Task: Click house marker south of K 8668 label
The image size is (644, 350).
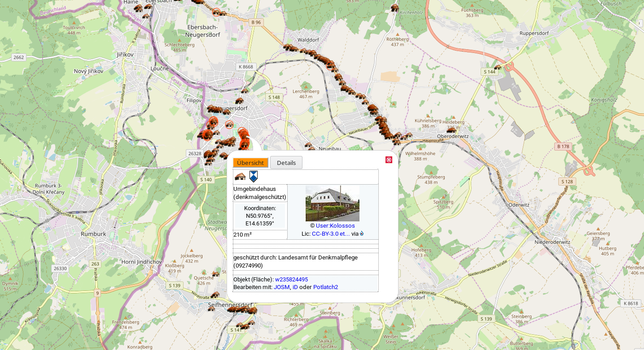Action: [x=245, y=91]
